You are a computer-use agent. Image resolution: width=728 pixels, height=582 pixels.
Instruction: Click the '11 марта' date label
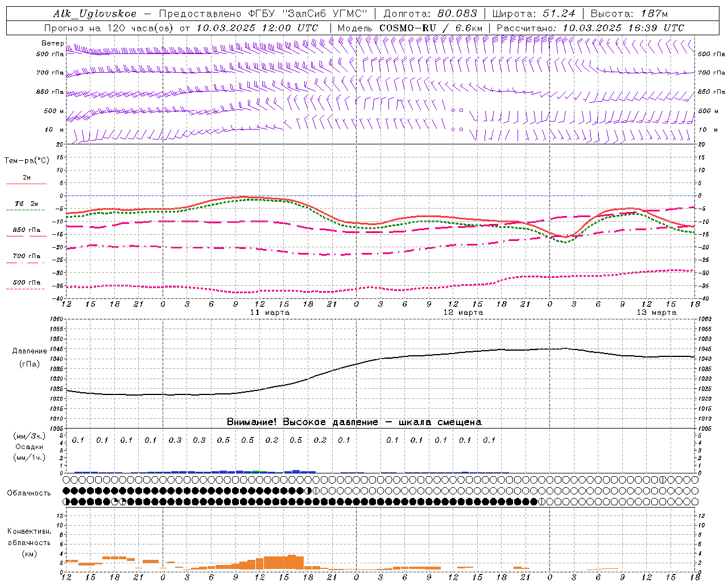(x=270, y=313)
